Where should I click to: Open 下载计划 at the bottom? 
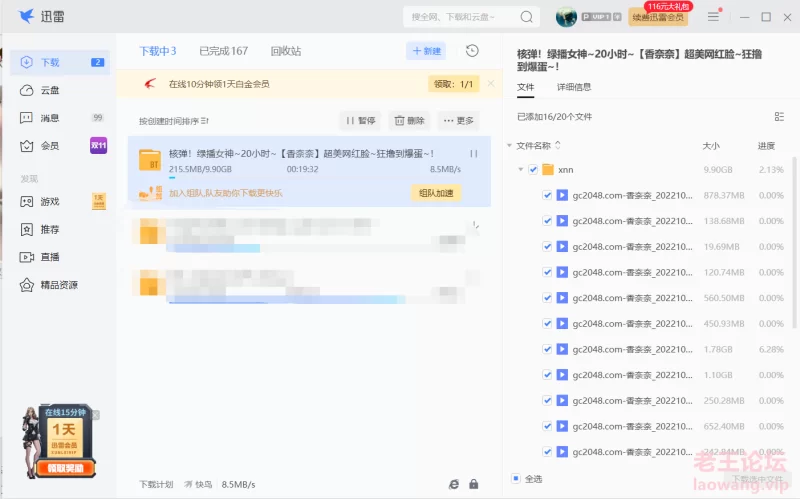pyautogui.click(x=156, y=484)
